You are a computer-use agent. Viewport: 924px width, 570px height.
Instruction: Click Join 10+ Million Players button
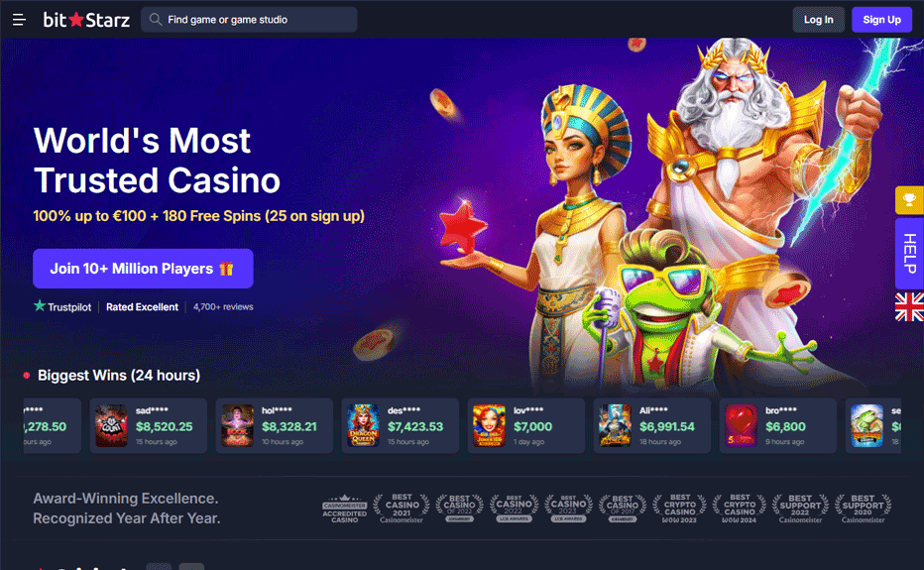point(143,269)
